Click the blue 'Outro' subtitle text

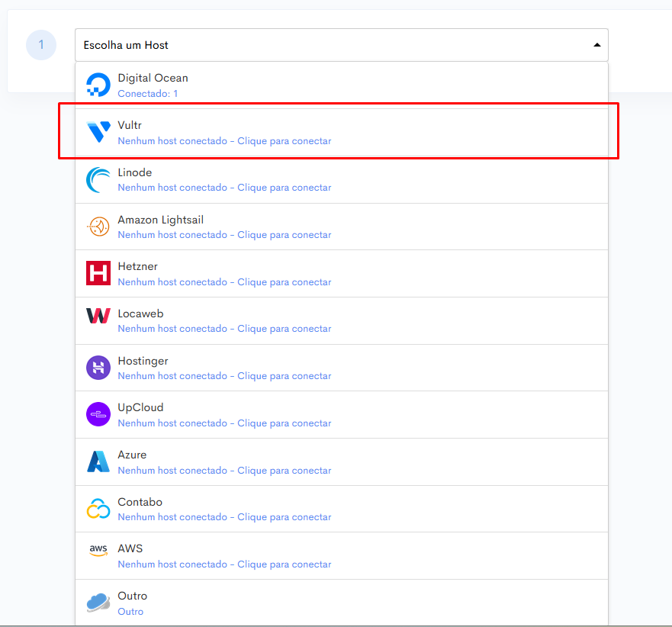(130, 612)
